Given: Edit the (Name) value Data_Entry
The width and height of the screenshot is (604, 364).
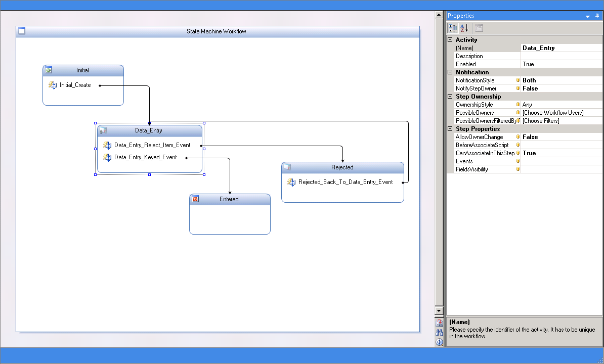Looking at the screenshot, I should [x=562, y=48].
